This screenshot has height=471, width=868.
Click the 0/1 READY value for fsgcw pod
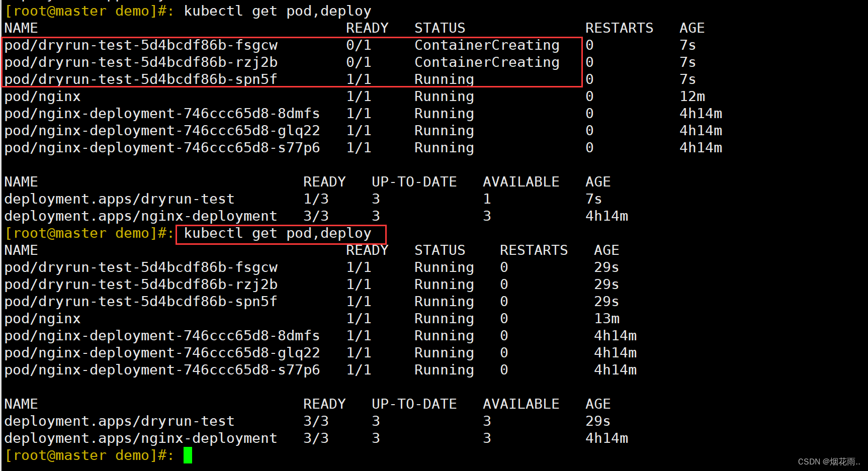pos(359,45)
